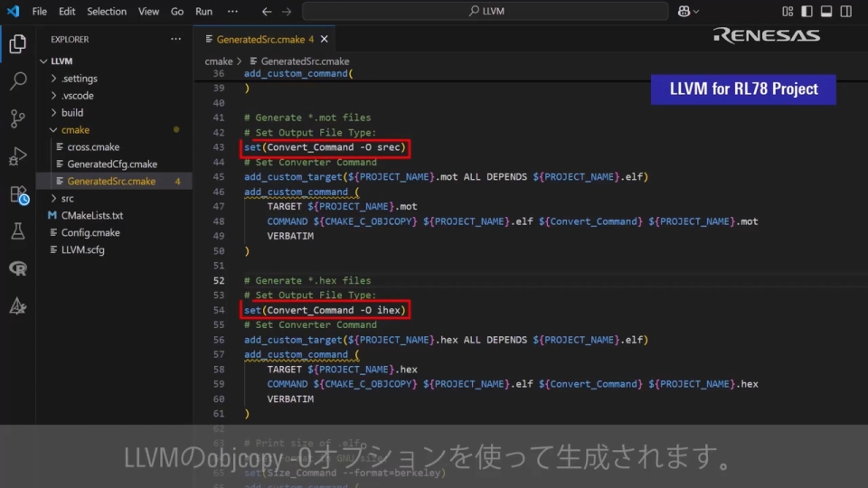The height and width of the screenshot is (488, 868).
Task: Close the GeneratedSrc.cmake editor tab
Action: pyautogui.click(x=325, y=40)
